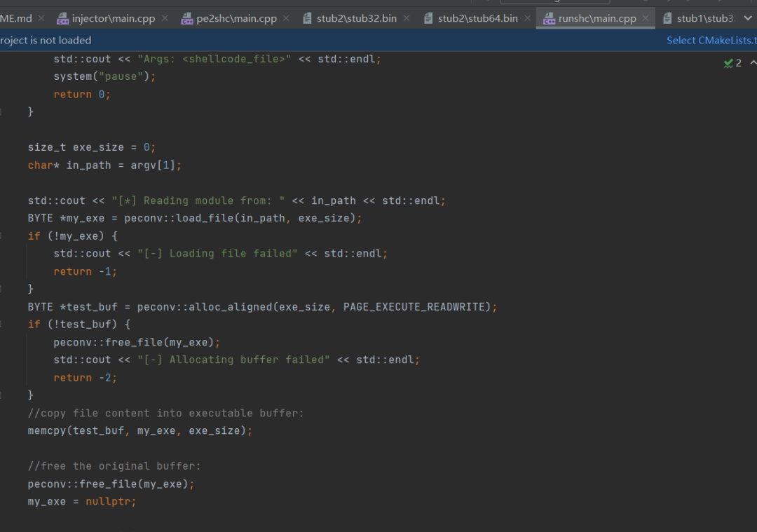
Task: Click the 'Project is not loaded' notification text
Action: [x=46, y=41]
